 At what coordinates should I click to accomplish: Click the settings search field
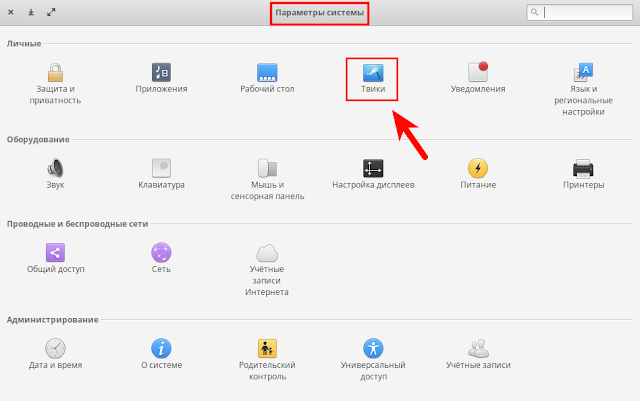[x=580, y=12]
